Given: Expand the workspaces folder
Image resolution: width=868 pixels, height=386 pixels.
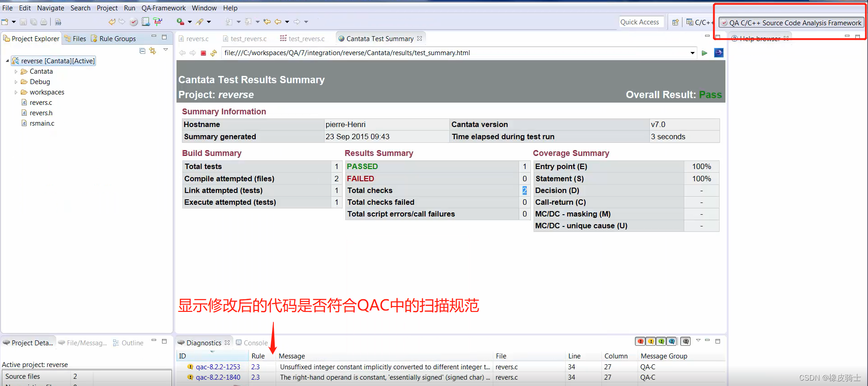Looking at the screenshot, I should click(x=16, y=92).
